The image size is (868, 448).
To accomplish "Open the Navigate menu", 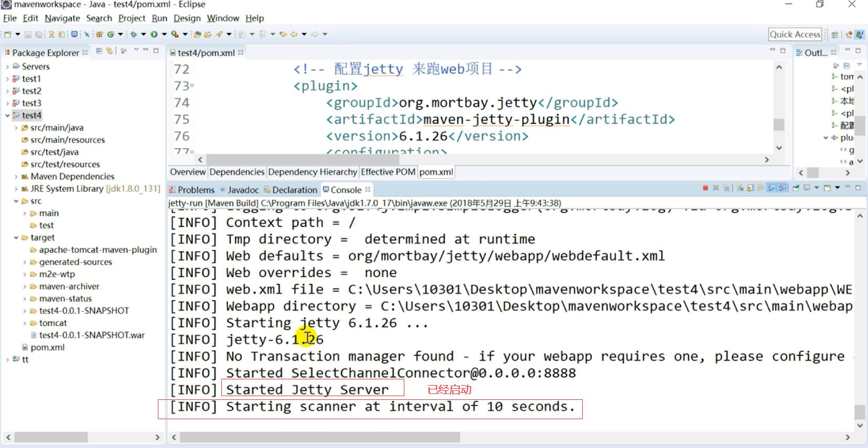I will click(62, 18).
